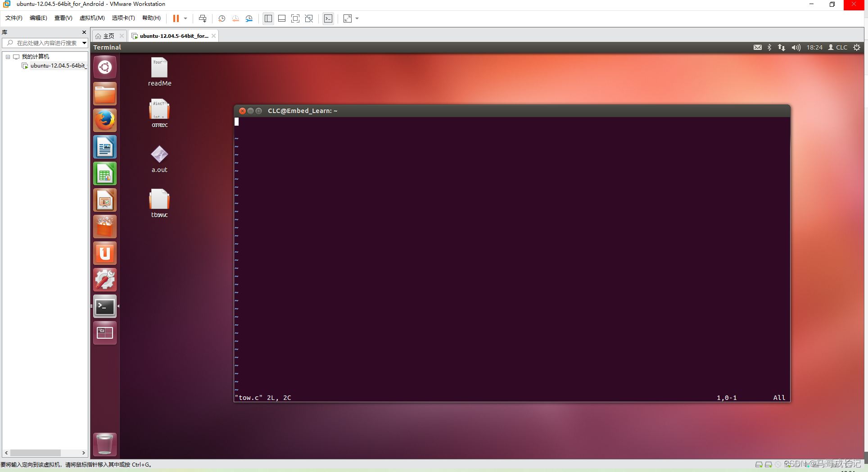Open the 选项卡(T) menu

(x=123, y=18)
